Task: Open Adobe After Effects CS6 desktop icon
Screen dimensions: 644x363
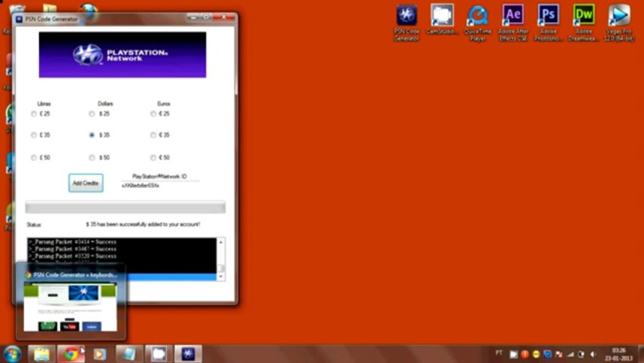Action: click(x=513, y=23)
